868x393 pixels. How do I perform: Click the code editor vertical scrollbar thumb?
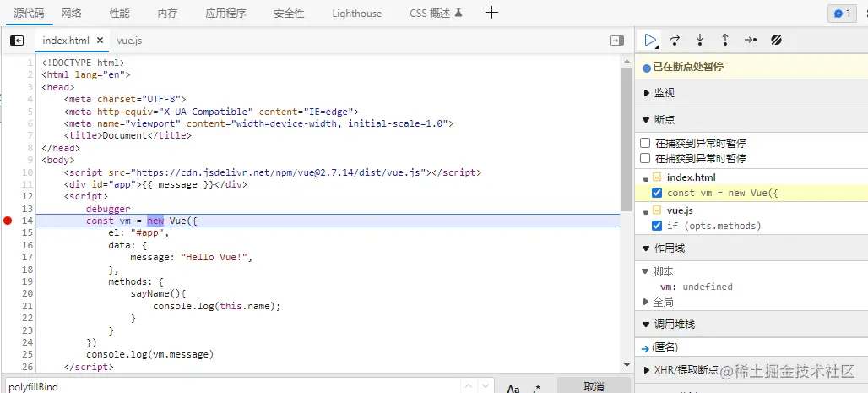[627, 139]
